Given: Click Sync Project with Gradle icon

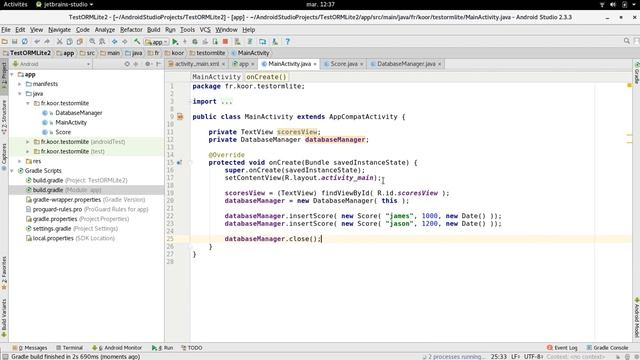Looking at the screenshot, I should pos(250,42).
